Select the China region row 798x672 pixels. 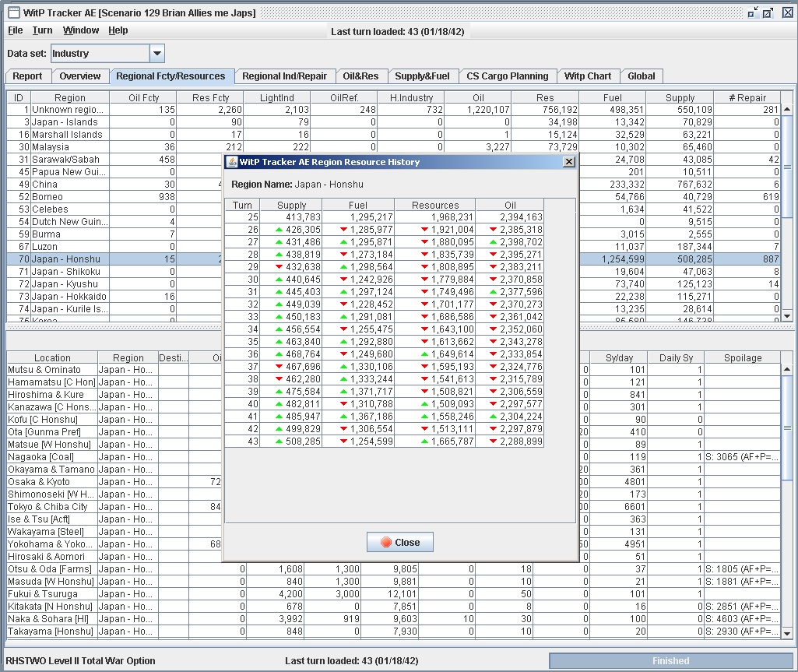114,185
